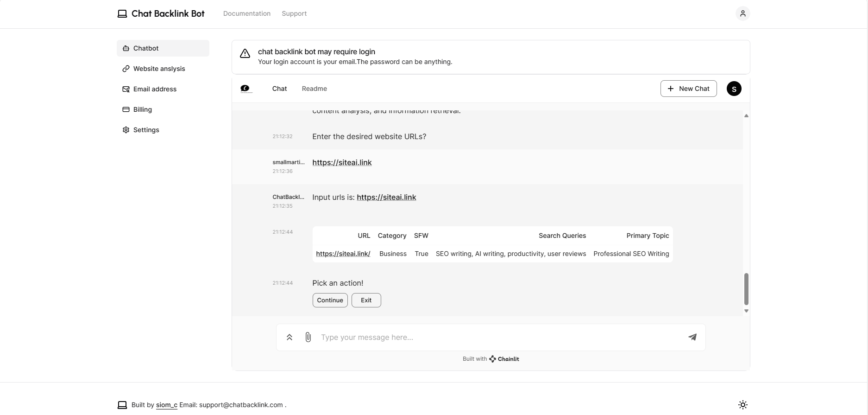
Task: Select Chatbot in the sidebar
Action: (163, 48)
